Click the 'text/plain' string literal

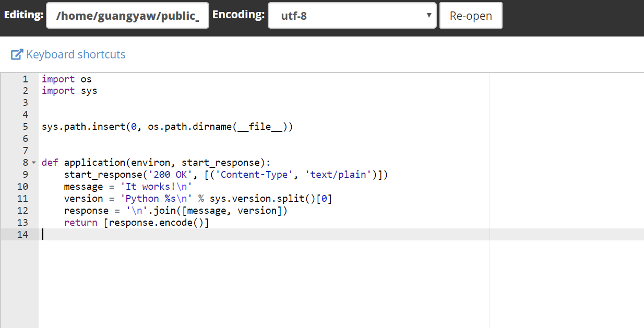(x=339, y=175)
